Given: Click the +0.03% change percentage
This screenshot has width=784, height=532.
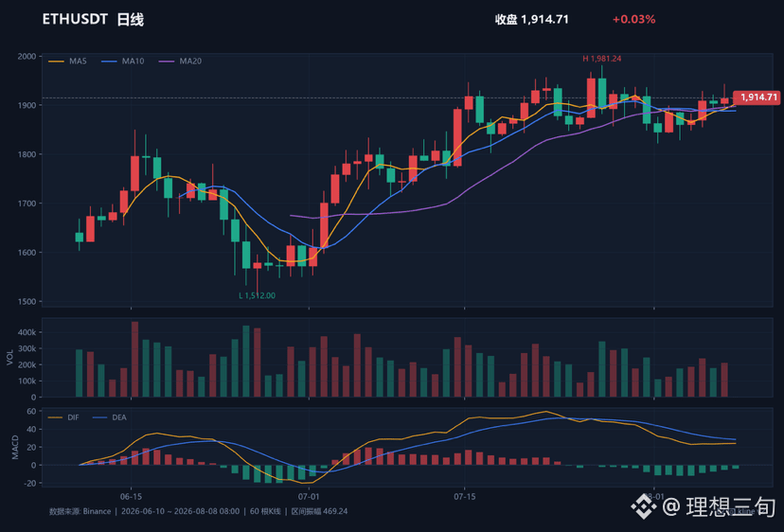Looking at the screenshot, I should 634,20.
